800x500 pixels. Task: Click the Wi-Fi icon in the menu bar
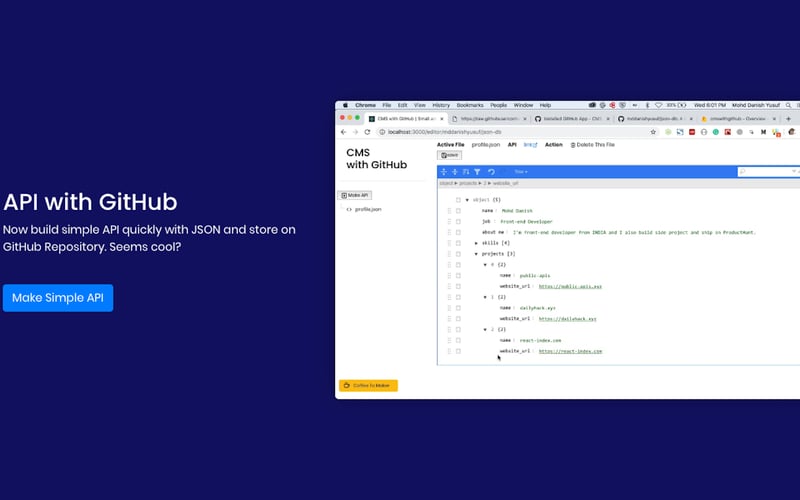(658, 105)
